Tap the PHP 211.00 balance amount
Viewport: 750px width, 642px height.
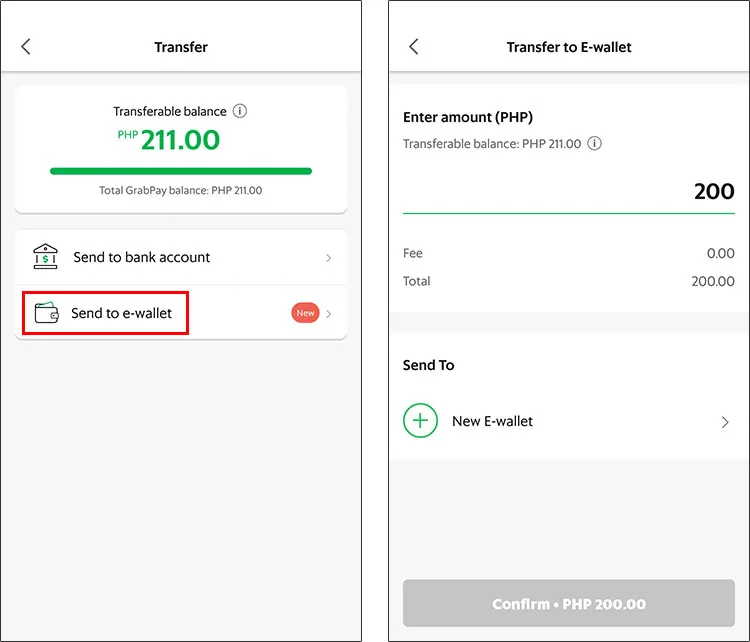(168, 140)
